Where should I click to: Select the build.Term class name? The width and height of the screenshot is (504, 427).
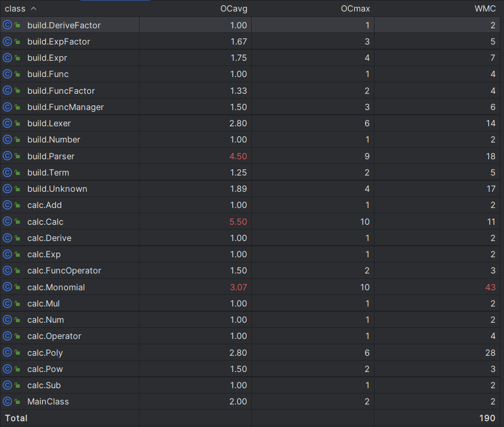pos(48,173)
